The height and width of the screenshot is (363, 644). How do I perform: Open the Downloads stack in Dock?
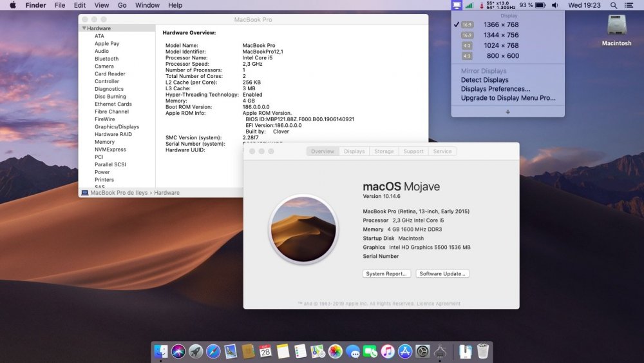(466, 351)
